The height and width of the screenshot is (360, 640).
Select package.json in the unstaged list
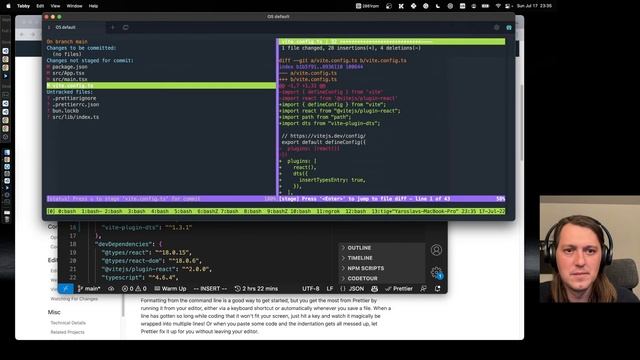(x=69, y=67)
